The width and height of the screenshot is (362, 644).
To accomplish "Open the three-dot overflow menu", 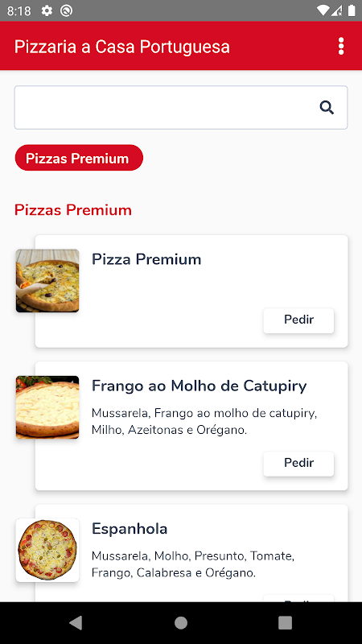I will 340,47.
